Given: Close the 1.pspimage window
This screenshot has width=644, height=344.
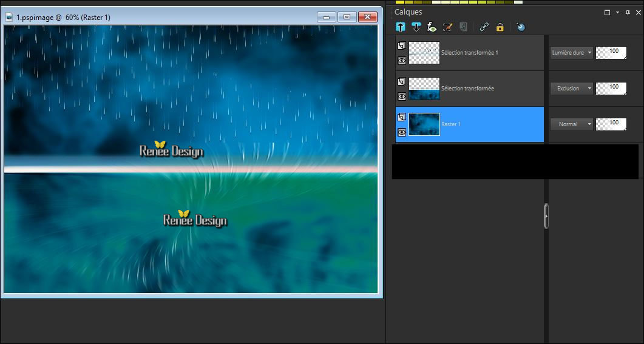Looking at the screenshot, I should [x=368, y=17].
